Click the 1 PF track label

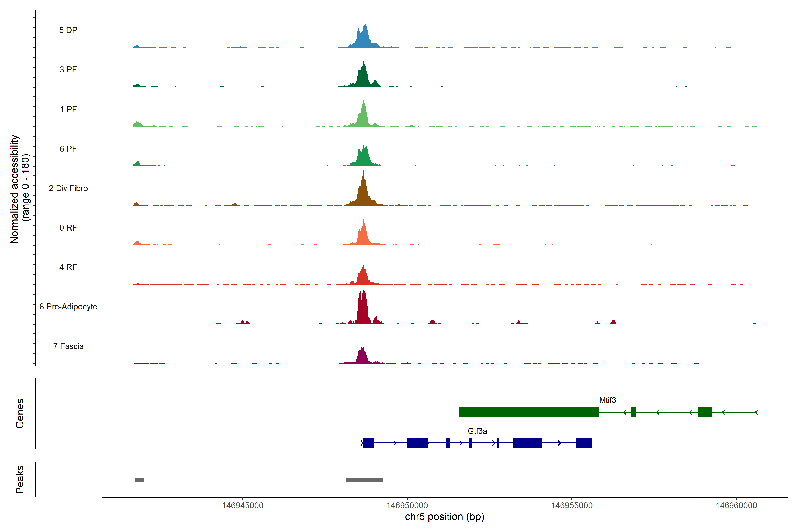point(68,109)
